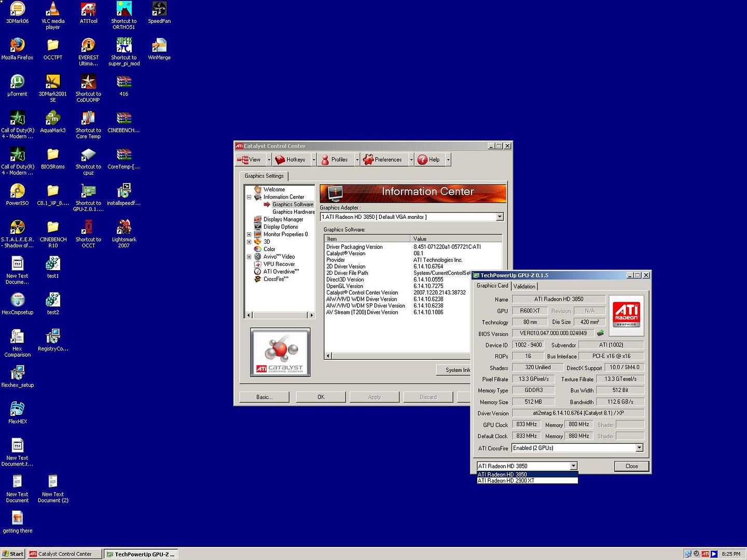Open the Graphics Adapter combo box
The image size is (747, 560).
pos(412,217)
